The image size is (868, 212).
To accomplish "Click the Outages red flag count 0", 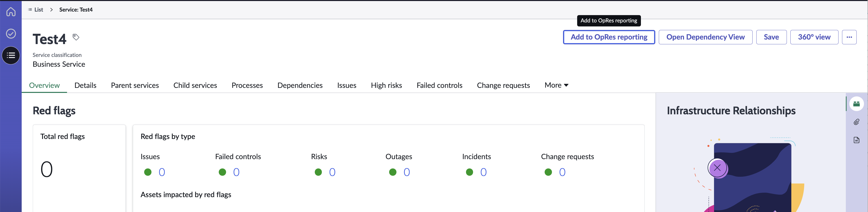I will 407,172.
